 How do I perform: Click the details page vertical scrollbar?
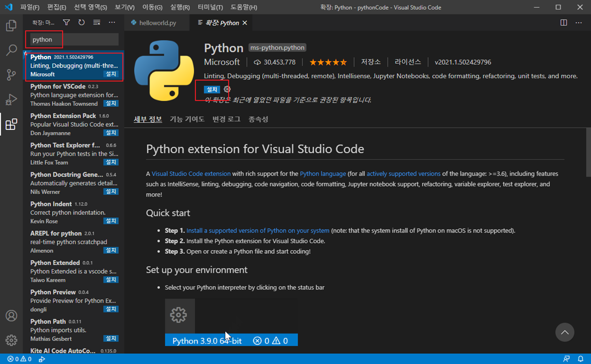588,152
